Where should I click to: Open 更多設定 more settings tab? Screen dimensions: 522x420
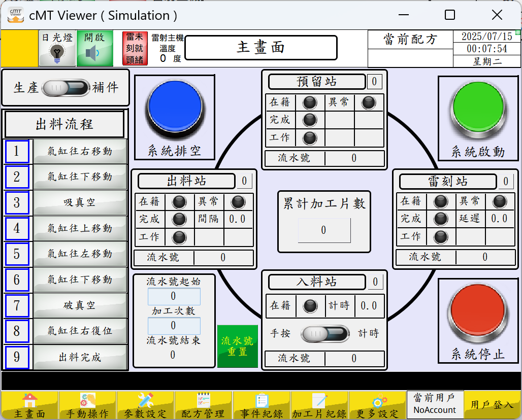click(x=377, y=405)
